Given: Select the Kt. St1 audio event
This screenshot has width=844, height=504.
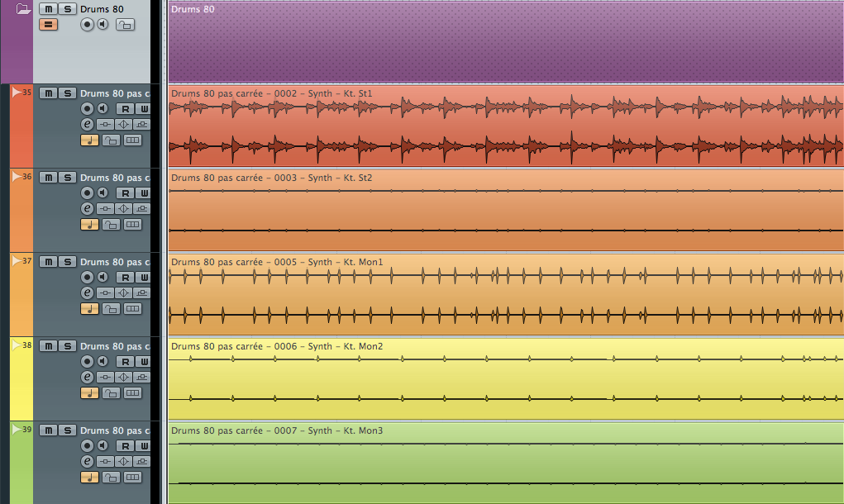Looking at the screenshot, I should pyautogui.click(x=506, y=126).
